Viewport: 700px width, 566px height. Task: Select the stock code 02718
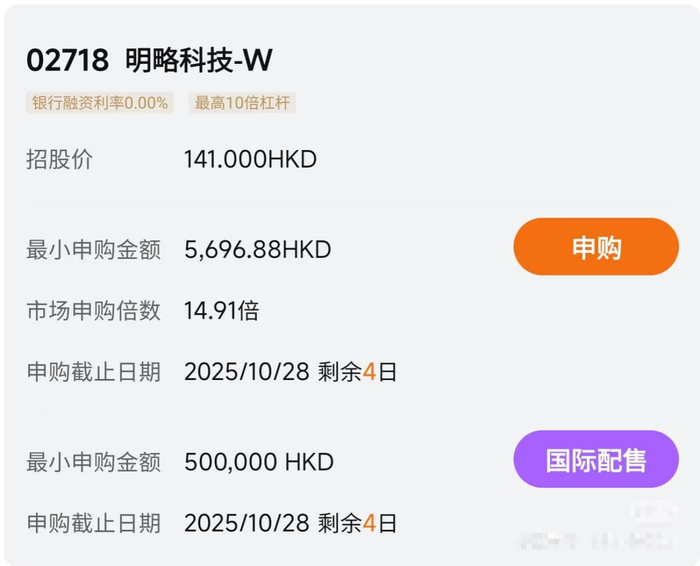[x=67, y=60]
